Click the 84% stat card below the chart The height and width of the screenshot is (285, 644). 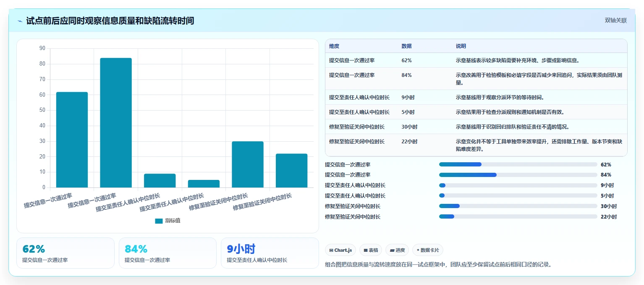click(168, 253)
